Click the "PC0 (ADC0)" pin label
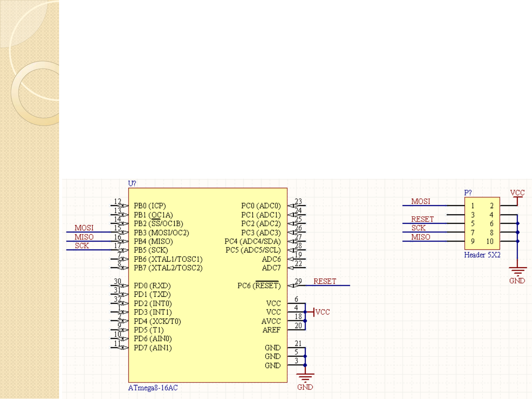 (261, 206)
